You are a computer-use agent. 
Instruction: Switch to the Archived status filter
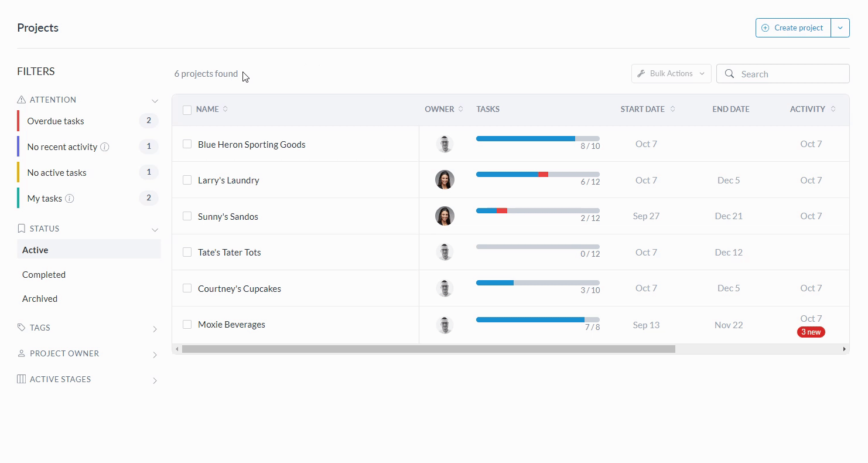tap(40, 299)
